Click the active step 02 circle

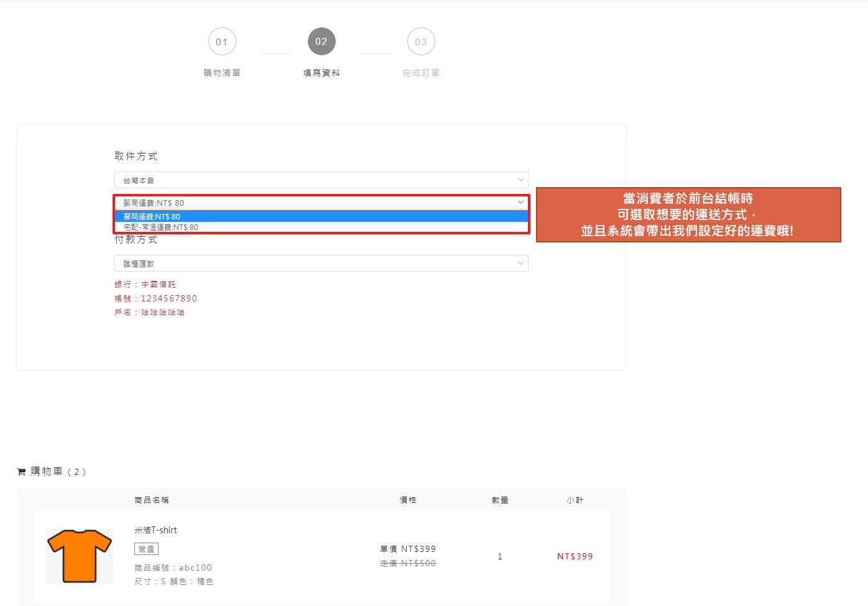pos(321,42)
